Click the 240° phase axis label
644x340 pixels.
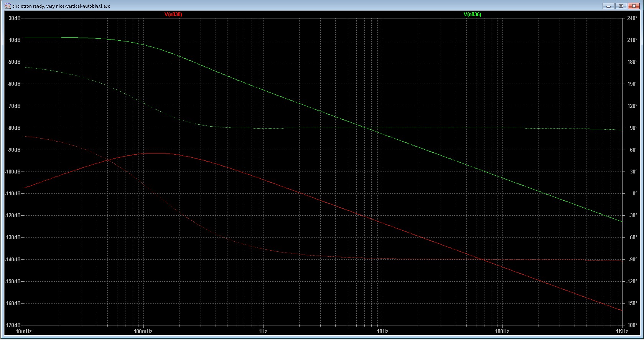632,18
